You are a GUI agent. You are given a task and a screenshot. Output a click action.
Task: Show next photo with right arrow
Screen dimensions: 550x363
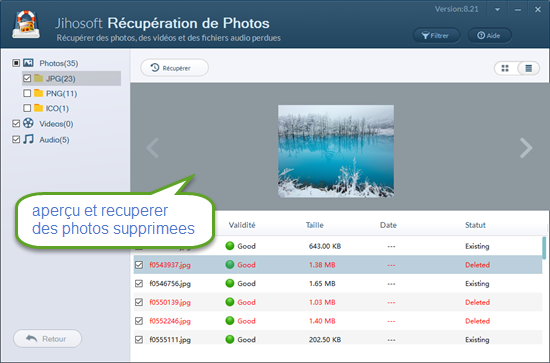pos(526,148)
